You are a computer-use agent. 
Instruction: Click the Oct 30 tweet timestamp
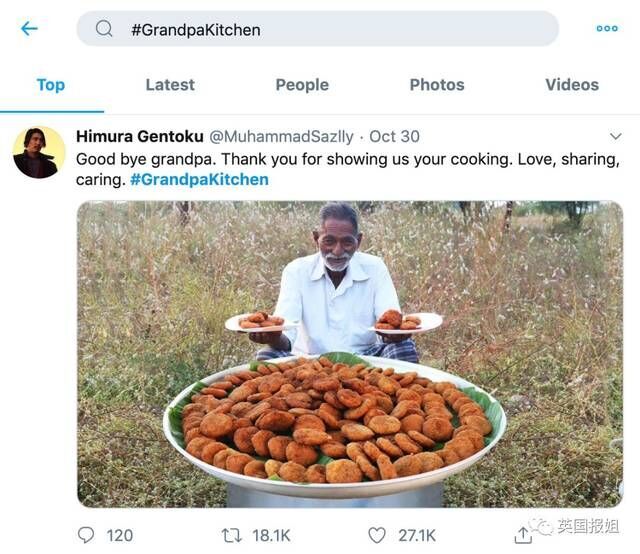[x=395, y=136]
